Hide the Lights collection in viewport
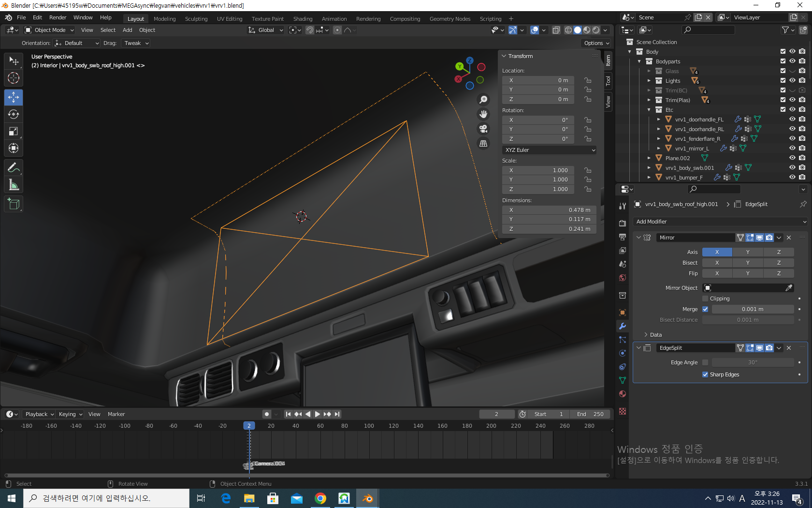 pyautogui.click(x=792, y=81)
